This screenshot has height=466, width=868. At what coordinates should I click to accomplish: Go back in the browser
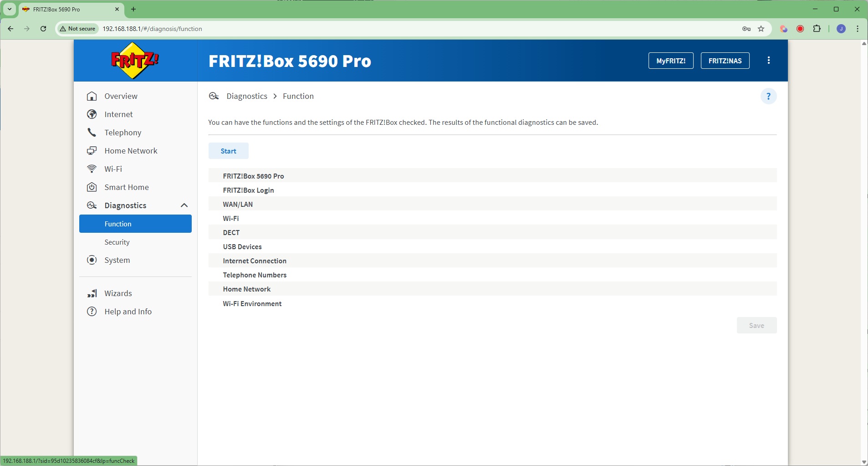pyautogui.click(x=10, y=29)
